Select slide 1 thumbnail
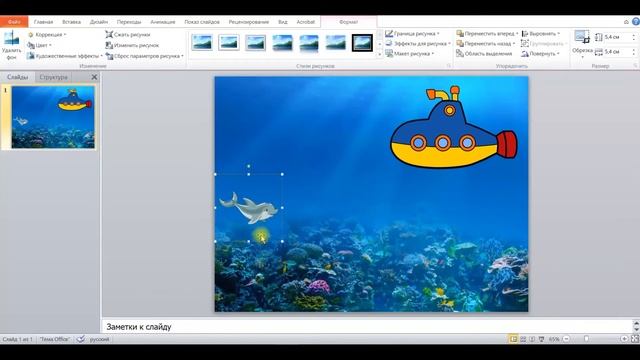This screenshot has height=360, width=640. point(53,117)
